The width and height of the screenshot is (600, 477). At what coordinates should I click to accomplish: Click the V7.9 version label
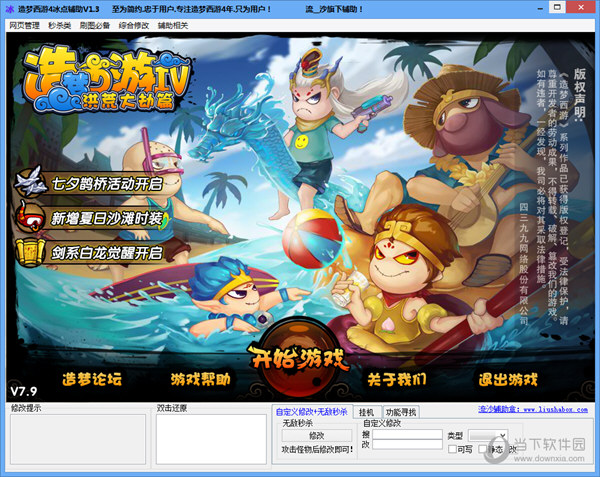pos(24,391)
